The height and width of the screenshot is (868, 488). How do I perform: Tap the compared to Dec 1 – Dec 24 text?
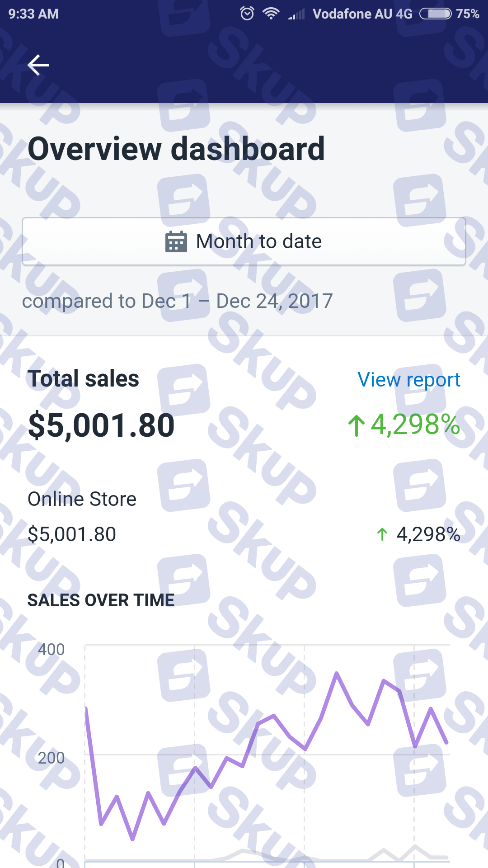(178, 301)
